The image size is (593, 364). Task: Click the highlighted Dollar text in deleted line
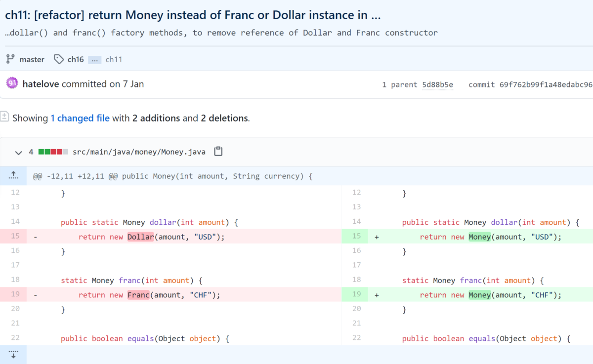tap(140, 237)
